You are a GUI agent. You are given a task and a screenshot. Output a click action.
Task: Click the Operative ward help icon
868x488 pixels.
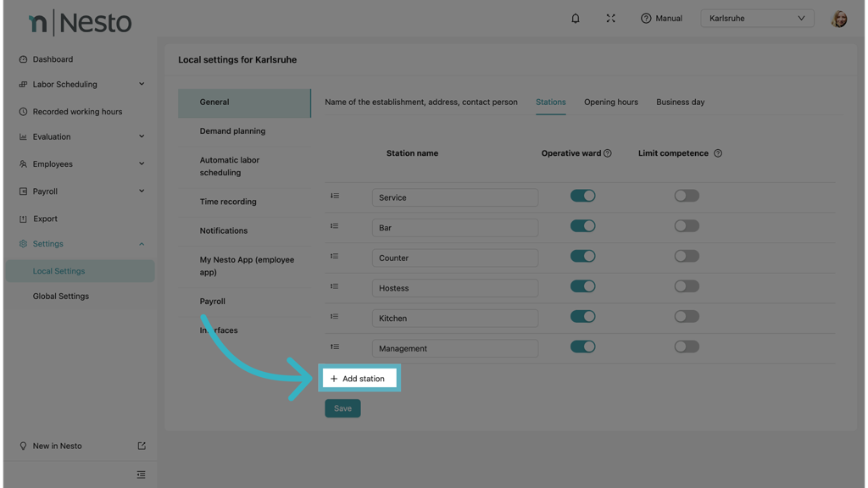coord(608,153)
